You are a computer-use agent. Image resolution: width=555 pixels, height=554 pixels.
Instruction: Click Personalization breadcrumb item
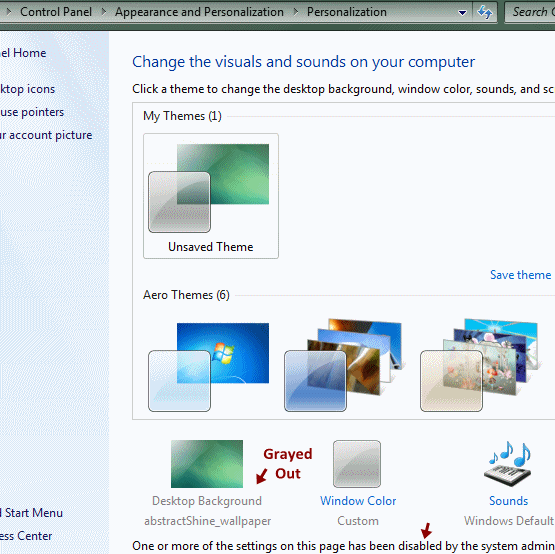[x=347, y=12]
